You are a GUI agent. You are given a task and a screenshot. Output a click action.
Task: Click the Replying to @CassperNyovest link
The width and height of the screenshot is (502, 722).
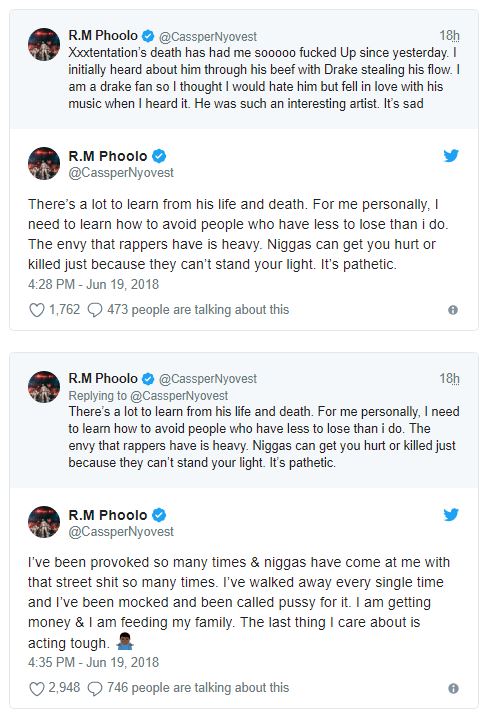coord(148,396)
